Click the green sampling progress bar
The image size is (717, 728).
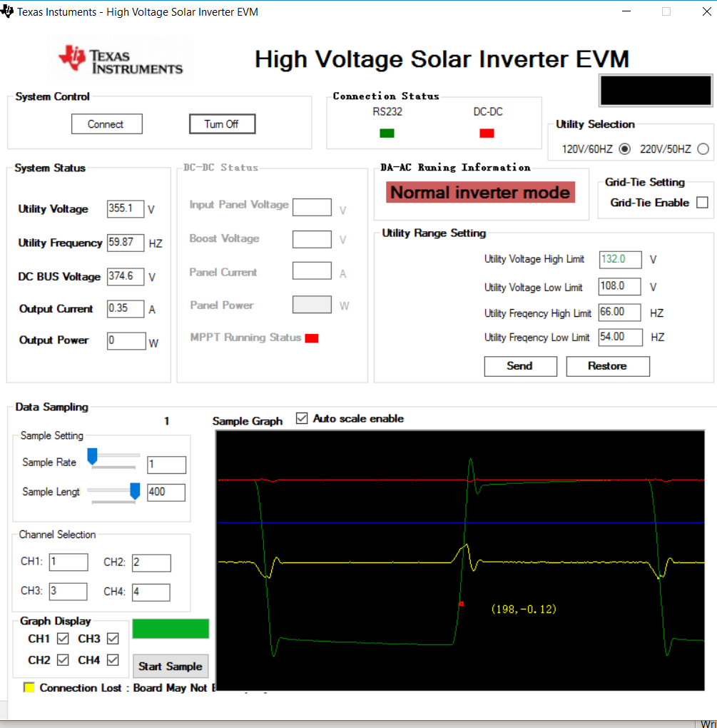(x=171, y=629)
